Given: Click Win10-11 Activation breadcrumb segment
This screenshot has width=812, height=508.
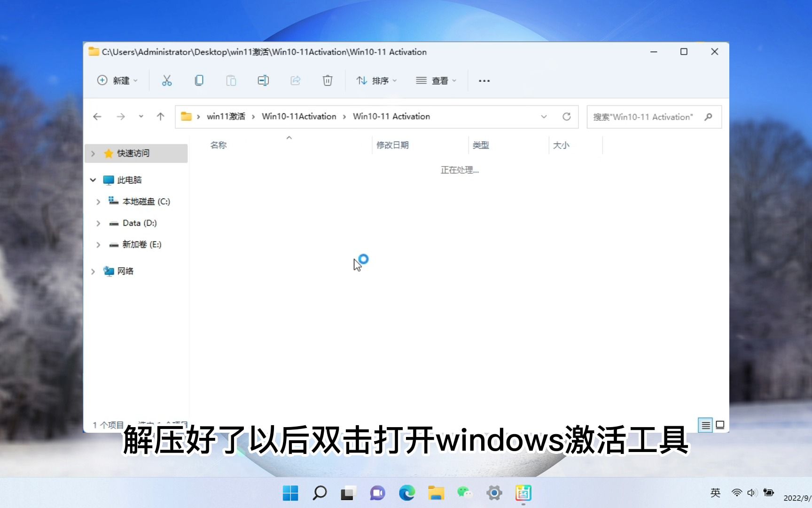Looking at the screenshot, I should (391, 117).
